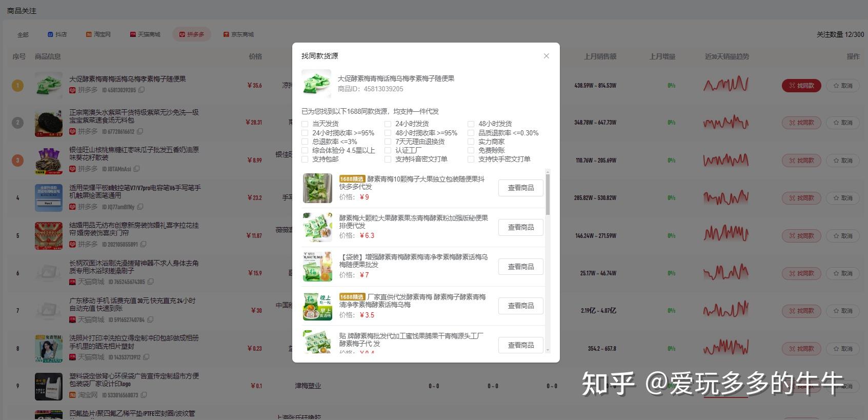Copy product ID 67728616612

[139, 131]
